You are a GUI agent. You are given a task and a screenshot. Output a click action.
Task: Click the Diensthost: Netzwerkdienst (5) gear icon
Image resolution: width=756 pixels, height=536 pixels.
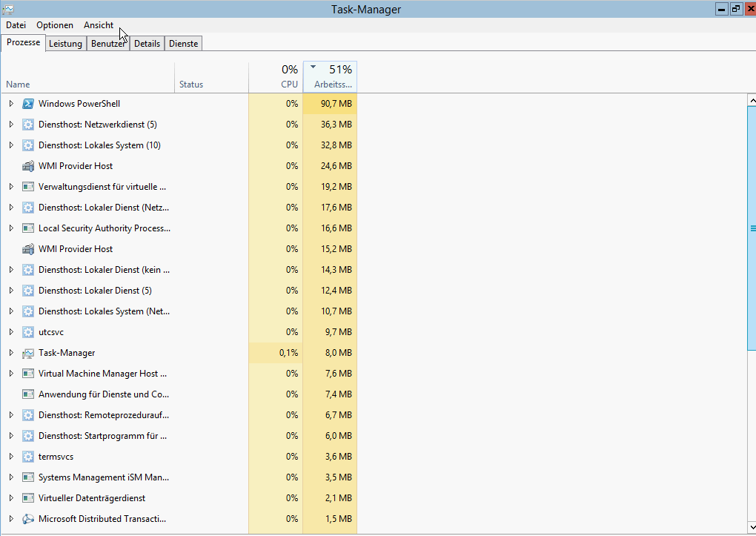[28, 125]
